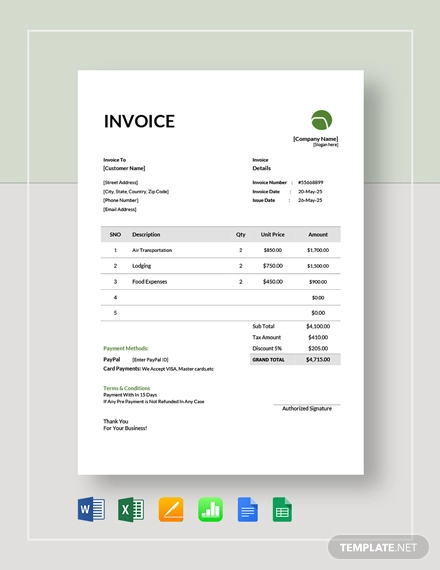Select the Air Transportation row description
Image resolution: width=440 pixels, height=570 pixels.
coord(152,250)
